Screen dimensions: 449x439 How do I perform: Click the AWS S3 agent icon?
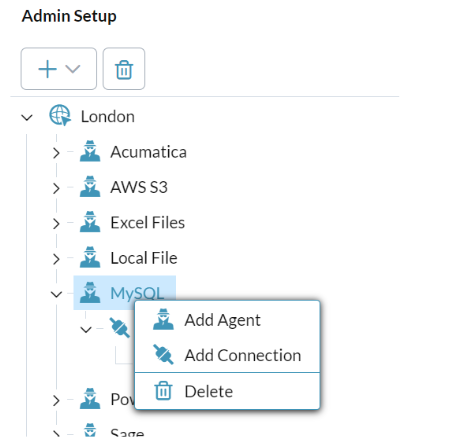tap(90, 186)
